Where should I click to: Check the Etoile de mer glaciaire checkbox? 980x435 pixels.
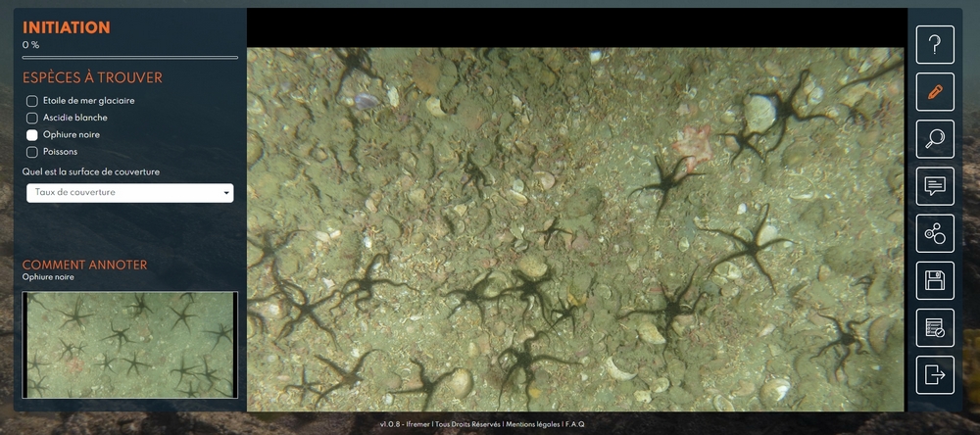point(32,101)
